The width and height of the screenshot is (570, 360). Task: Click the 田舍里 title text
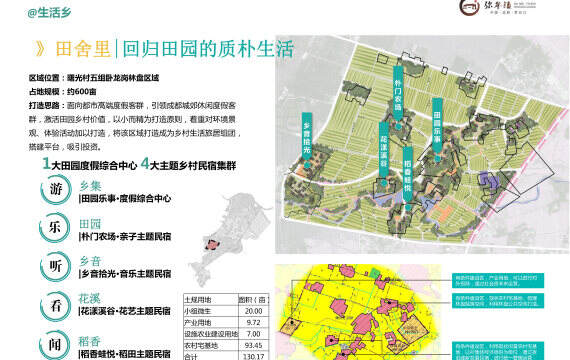[x=83, y=48]
